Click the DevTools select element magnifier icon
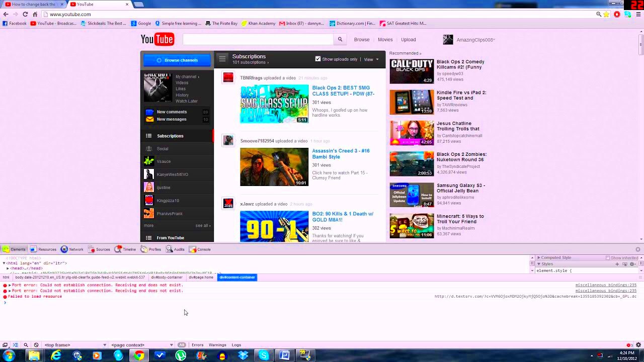The image size is (644, 362). [26, 345]
